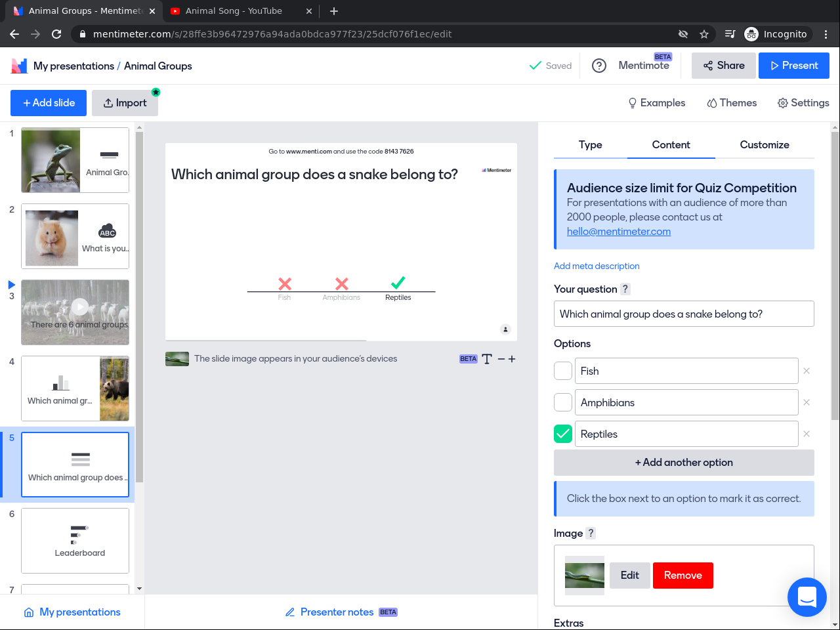Play the video on slide 3 thumbnail
This screenshot has width=840, height=630.
pyautogui.click(x=80, y=306)
